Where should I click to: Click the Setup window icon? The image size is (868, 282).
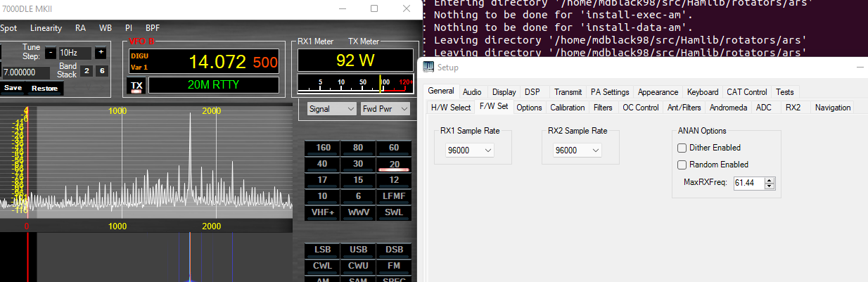point(429,68)
